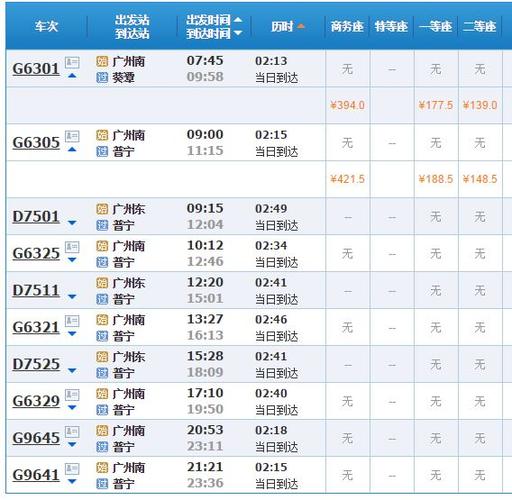Open train G9645 details link
Image resolution: width=512 pixels, height=500 pixels.
(36, 438)
